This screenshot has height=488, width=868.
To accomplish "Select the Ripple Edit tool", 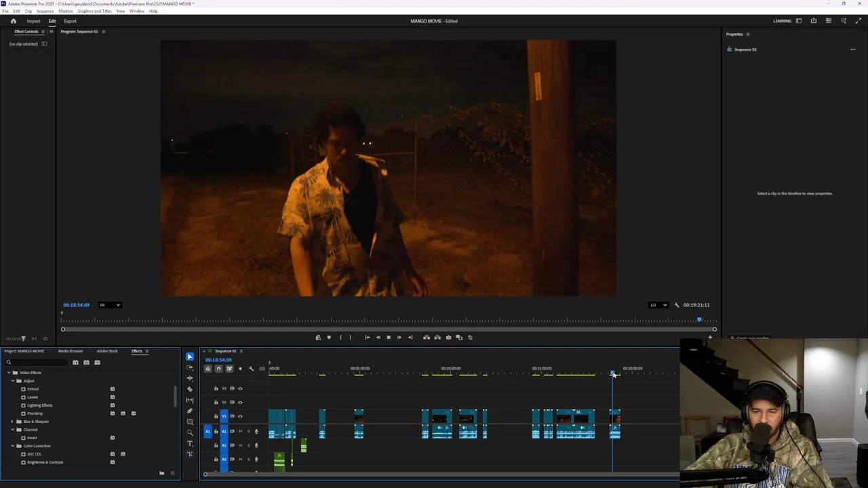I will [x=190, y=378].
